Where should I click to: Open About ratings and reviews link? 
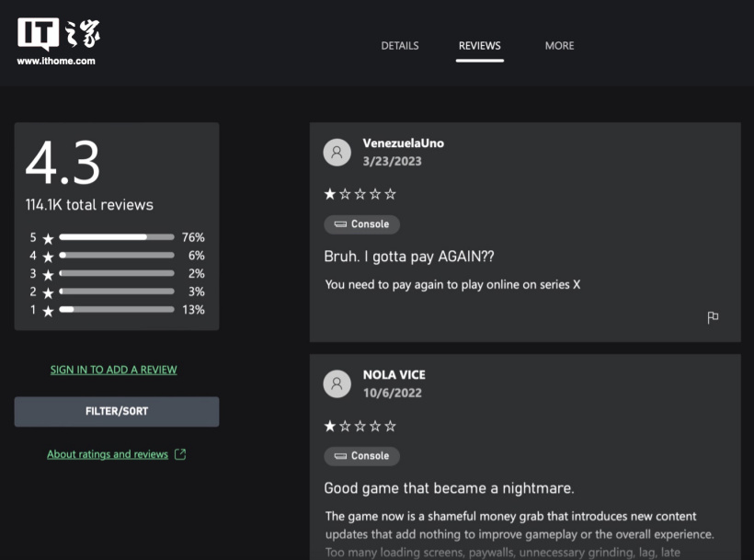click(x=108, y=454)
